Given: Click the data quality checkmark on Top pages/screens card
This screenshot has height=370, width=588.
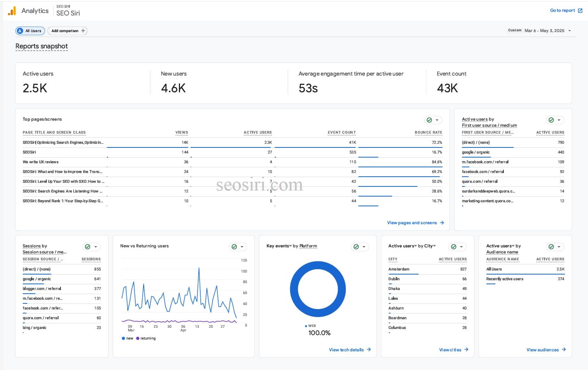Looking at the screenshot, I should pos(430,120).
